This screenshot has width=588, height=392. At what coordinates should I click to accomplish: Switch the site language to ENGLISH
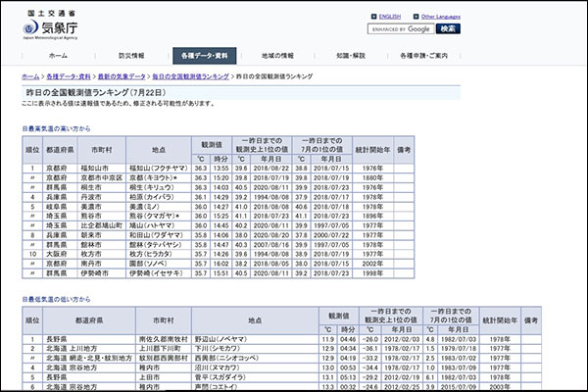click(x=390, y=17)
